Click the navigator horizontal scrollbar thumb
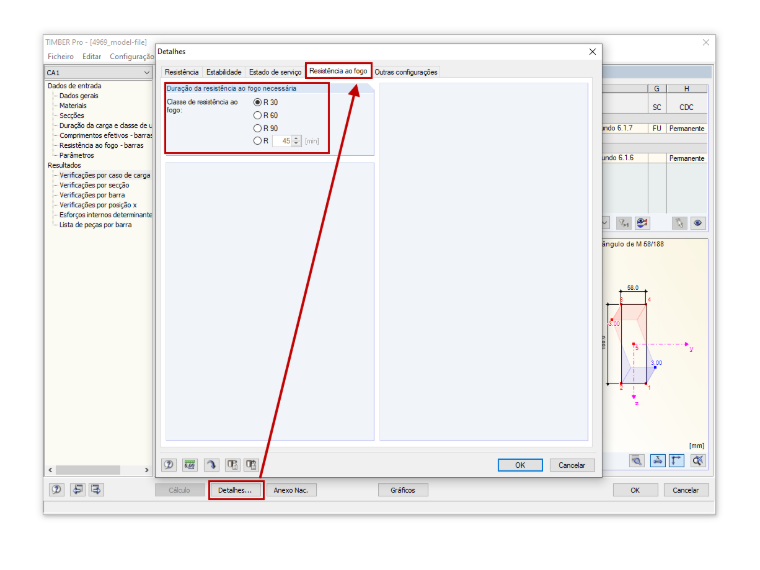Screen dimensions: 760x570 88,470
